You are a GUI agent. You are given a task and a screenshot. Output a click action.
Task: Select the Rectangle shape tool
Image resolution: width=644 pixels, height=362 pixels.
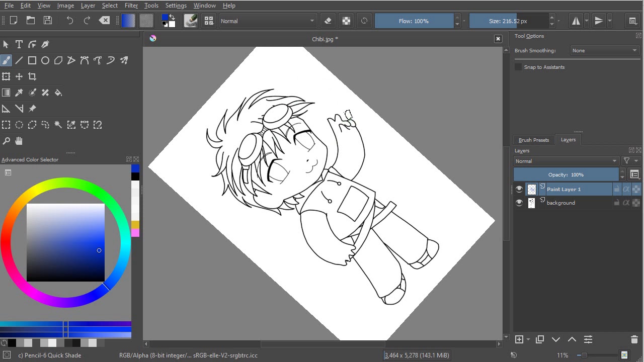(x=32, y=60)
